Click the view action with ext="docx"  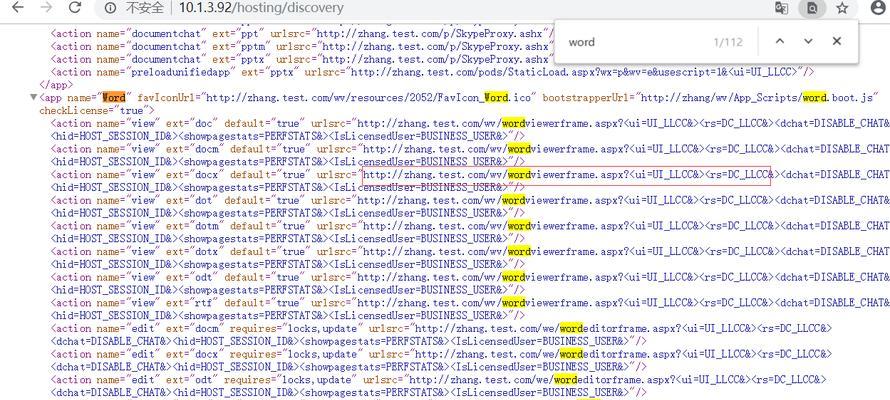point(470,180)
